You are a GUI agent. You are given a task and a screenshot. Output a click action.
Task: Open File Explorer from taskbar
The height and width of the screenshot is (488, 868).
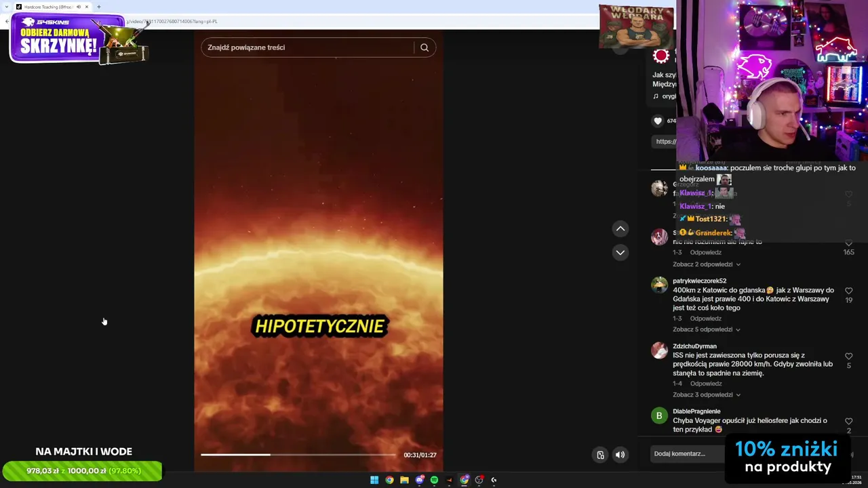coord(404,480)
